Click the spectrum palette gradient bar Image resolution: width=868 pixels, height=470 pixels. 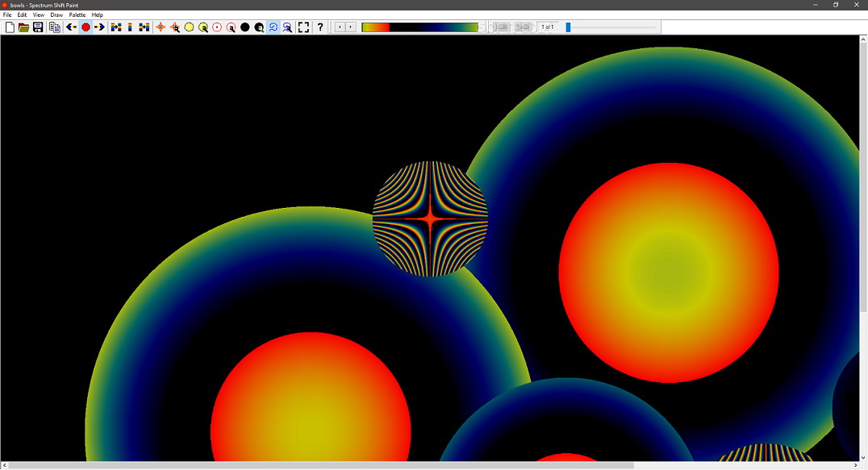point(419,27)
